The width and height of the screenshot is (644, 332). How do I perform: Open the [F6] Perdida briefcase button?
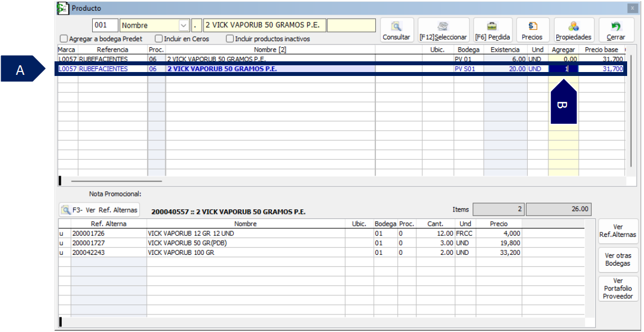coord(492,30)
